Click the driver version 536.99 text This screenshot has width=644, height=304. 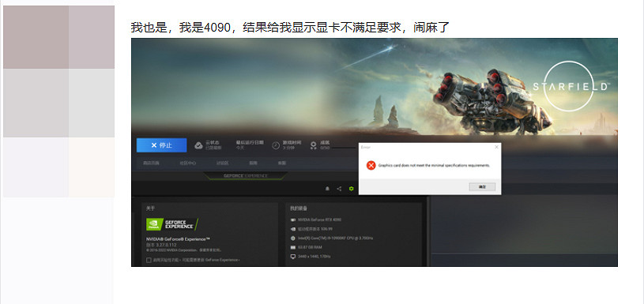pos(315,229)
